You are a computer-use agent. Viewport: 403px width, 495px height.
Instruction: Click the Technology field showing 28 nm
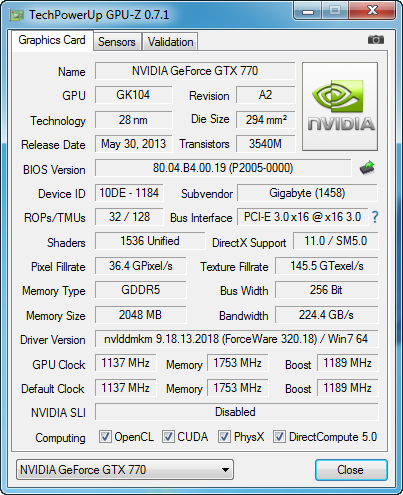click(133, 120)
